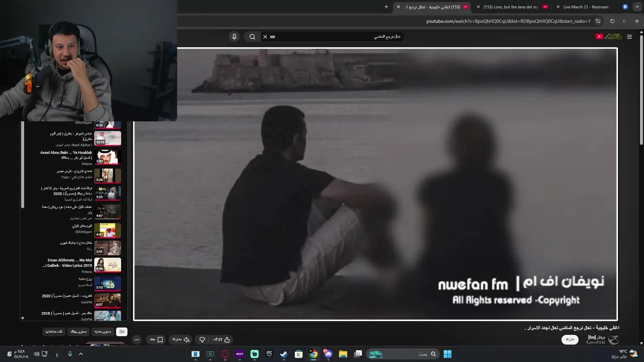Open Epic Games launcher taskbar icon
This screenshot has width=644, height=362.
[x=269, y=354]
